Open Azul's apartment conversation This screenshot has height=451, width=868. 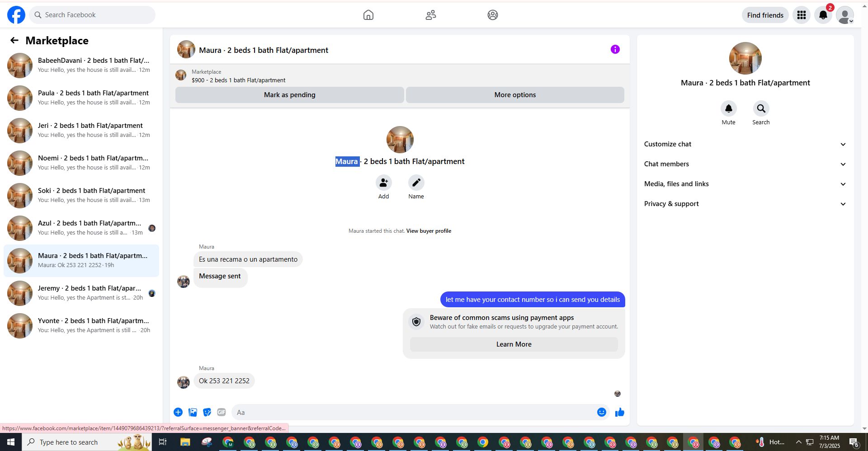click(81, 228)
